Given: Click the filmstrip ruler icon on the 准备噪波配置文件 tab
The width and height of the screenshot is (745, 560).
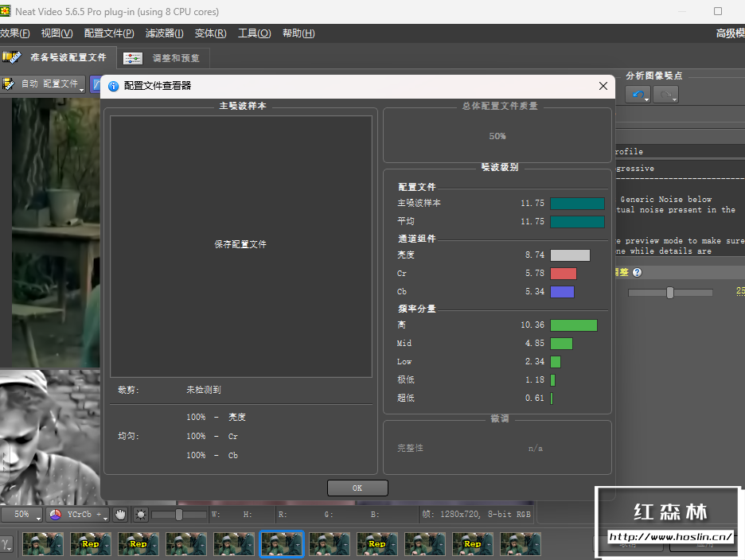Looking at the screenshot, I should pyautogui.click(x=12, y=57).
